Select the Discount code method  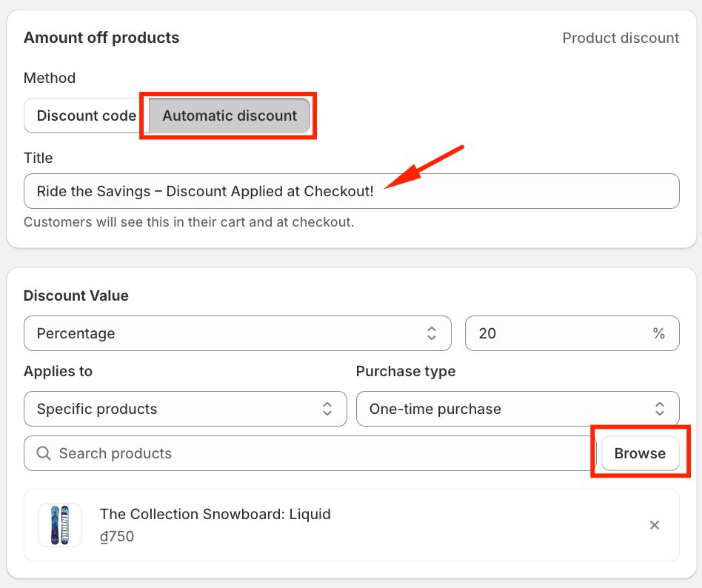coord(86,116)
